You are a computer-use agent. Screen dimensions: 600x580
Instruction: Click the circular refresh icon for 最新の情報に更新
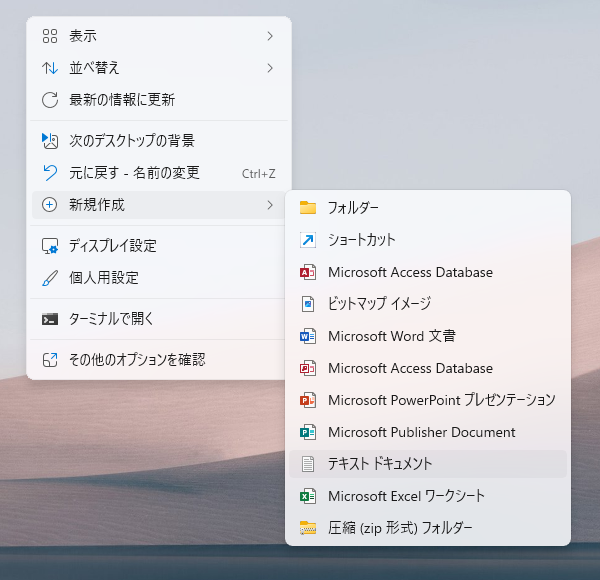click(x=50, y=100)
